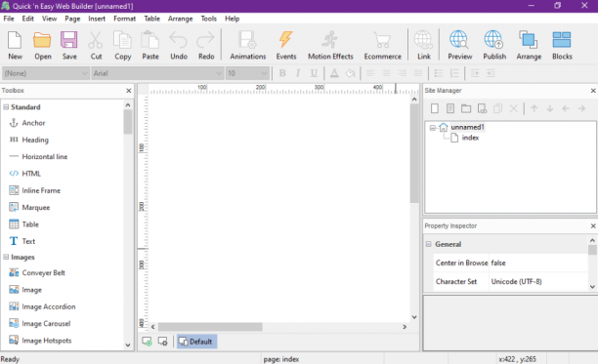598x364 pixels.
Task: Justify text alignment
Action: pyautogui.click(x=418, y=73)
